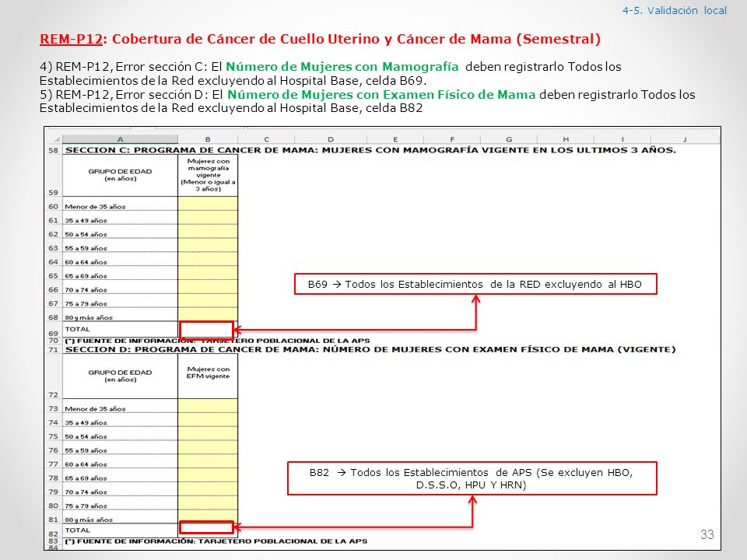Select column B header
Image resolution: width=747 pixels, height=560 pixels.
pyautogui.click(x=208, y=139)
